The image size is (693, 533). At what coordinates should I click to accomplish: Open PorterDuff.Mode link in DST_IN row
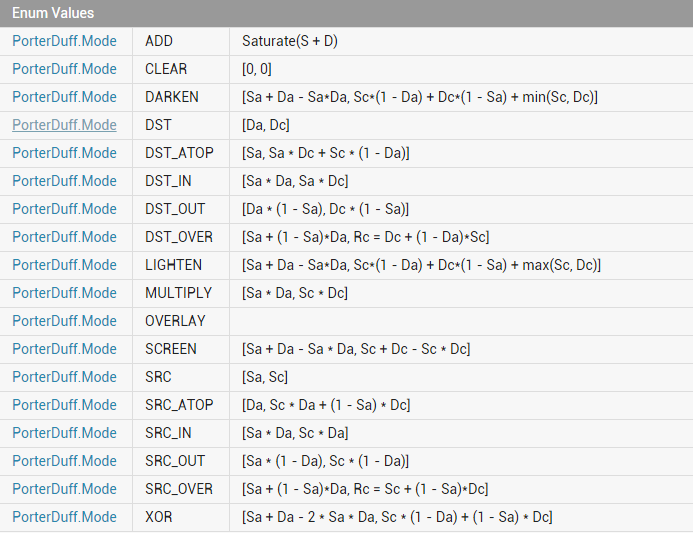click(x=65, y=181)
